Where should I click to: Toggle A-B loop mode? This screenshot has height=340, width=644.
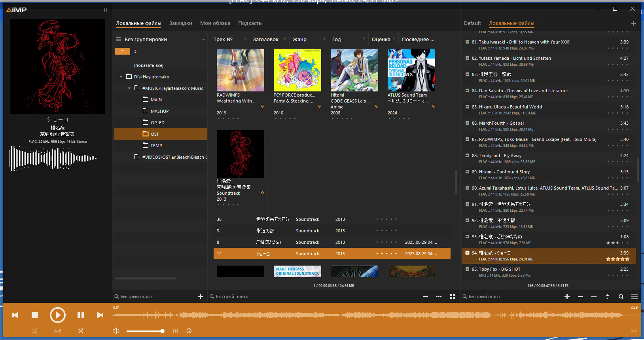tap(58, 331)
